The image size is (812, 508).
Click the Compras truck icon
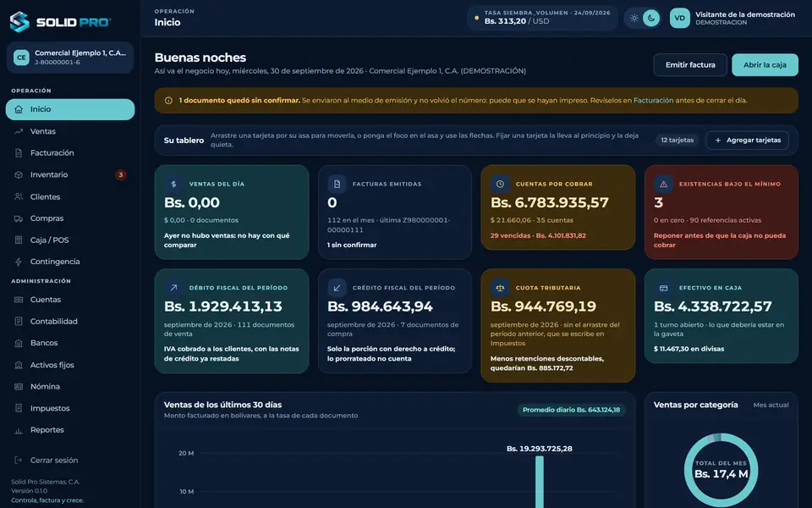tap(19, 218)
